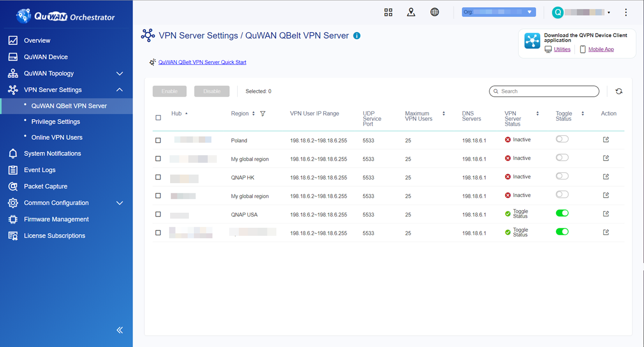Viewport: 644px width, 347px height.
Task: Open the Event Logs menu item
Action: click(40, 170)
